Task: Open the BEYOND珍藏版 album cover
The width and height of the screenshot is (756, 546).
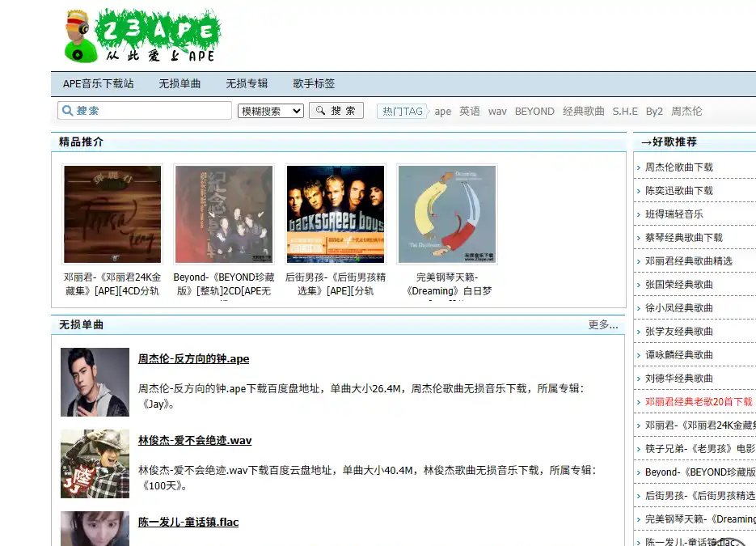Action: 224,214
